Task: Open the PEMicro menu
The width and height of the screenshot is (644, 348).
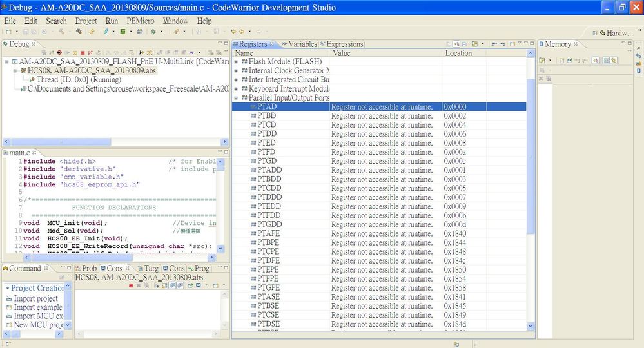Action: [141, 21]
